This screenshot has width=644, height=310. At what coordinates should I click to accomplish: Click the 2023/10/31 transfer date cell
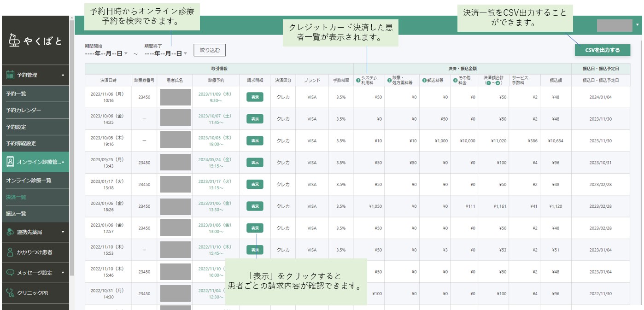click(600, 163)
